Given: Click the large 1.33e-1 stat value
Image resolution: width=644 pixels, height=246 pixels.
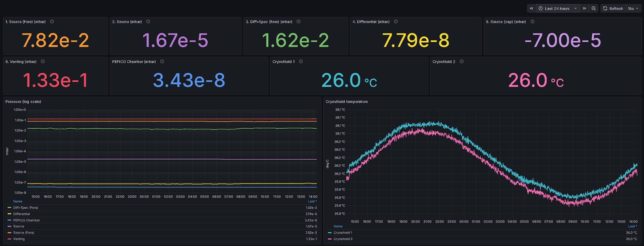Looking at the screenshot, I should [55, 80].
